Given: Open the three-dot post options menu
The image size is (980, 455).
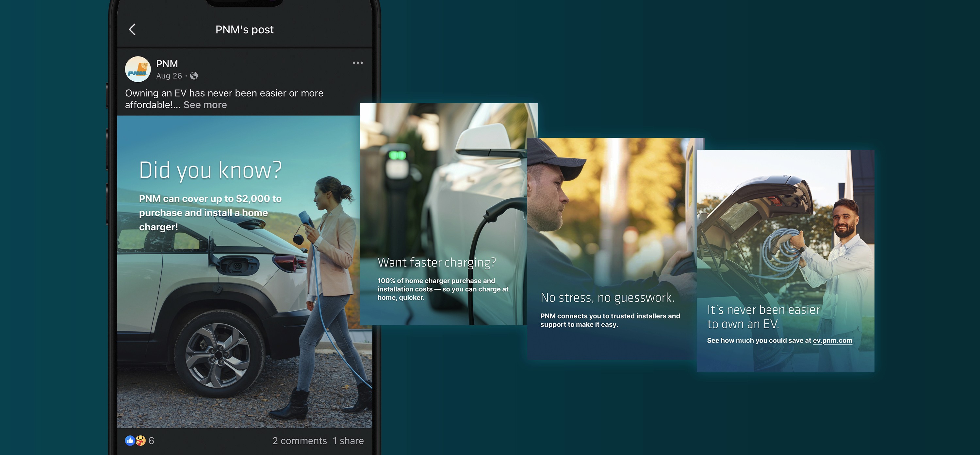Looking at the screenshot, I should coord(358,63).
